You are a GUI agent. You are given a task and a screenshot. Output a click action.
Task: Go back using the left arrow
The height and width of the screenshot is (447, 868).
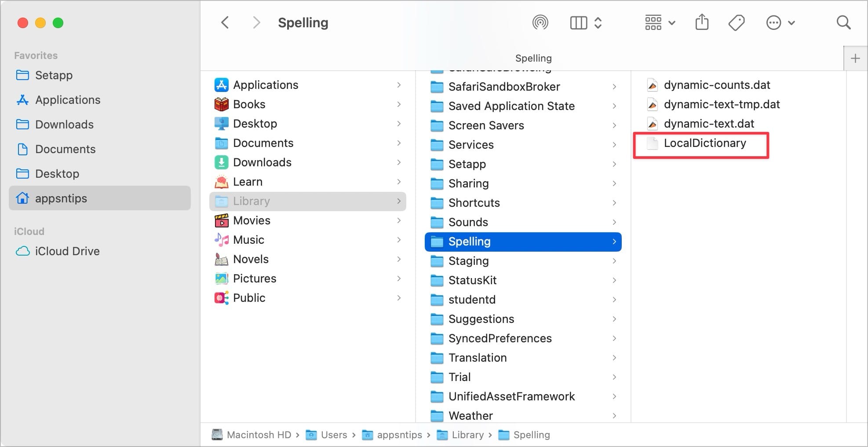(x=225, y=22)
